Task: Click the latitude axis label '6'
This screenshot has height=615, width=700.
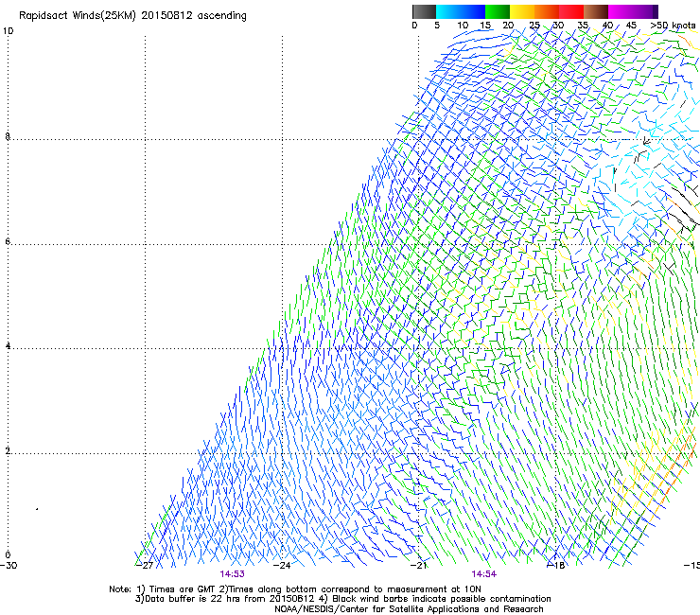Action: pos(8,241)
